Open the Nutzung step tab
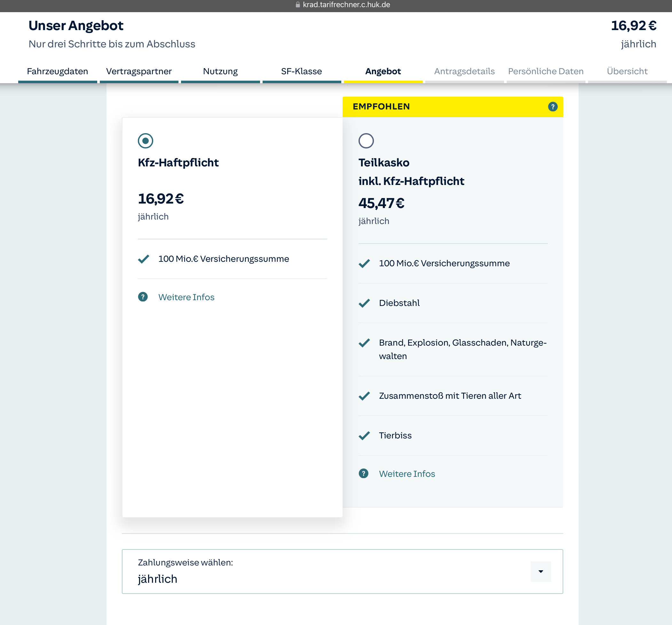 coord(220,71)
